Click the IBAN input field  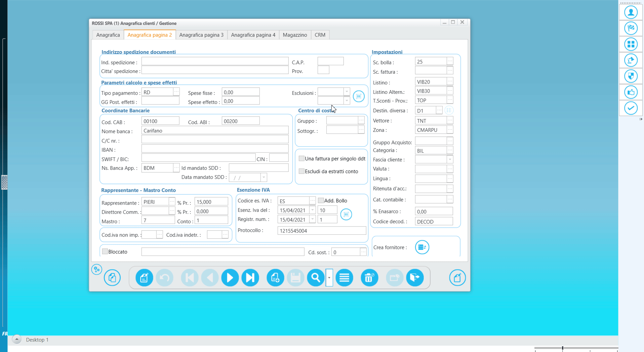click(215, 149)
